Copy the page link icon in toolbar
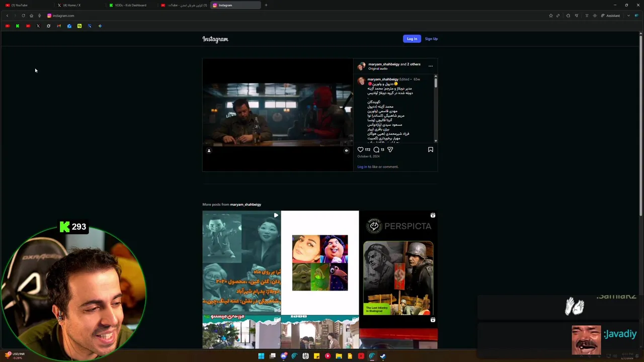Image resolution: width=644 pixels, height=362 pixels. (x=558, y=16)
